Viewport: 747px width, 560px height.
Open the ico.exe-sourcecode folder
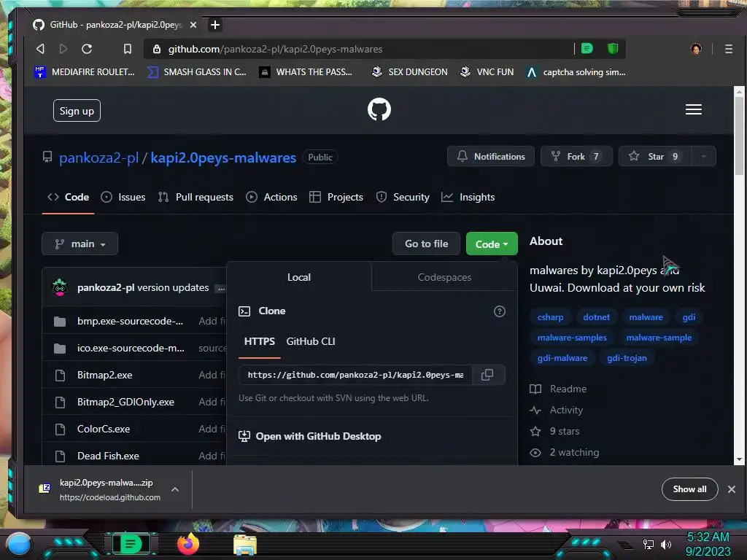(x=131, y=348)
